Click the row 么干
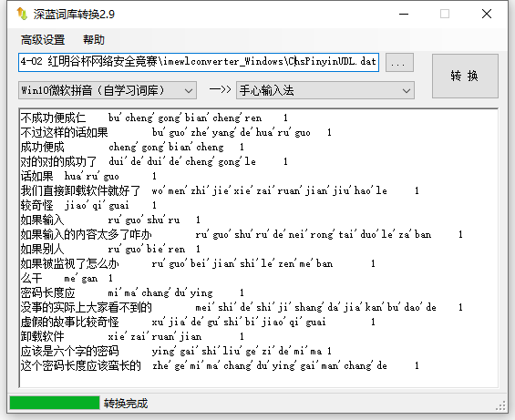The image size is (515, 420). [x=67, y=278]
